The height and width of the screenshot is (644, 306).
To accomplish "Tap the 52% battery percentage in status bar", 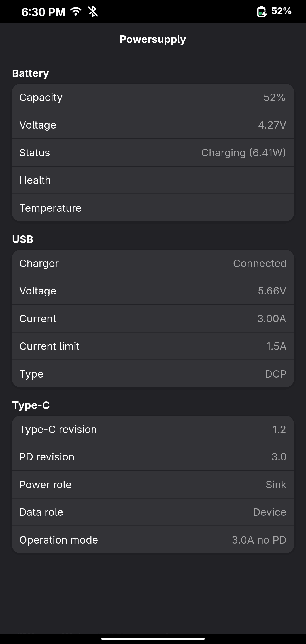I will 281,11.
